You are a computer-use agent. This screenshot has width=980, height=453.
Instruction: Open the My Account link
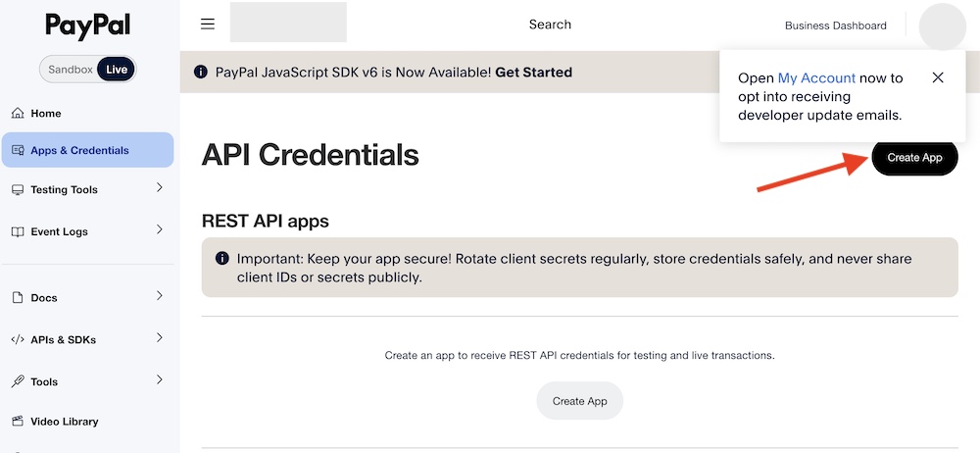[x=816, y=77]
